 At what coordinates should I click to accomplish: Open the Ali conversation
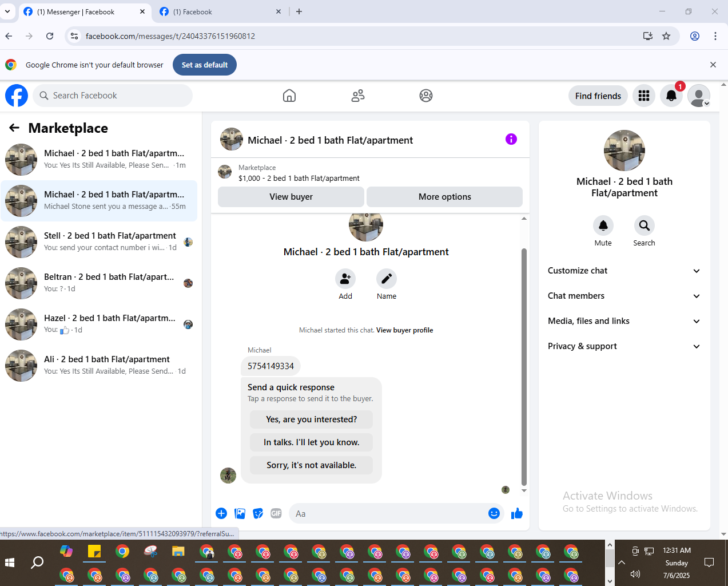coord(99,365)
